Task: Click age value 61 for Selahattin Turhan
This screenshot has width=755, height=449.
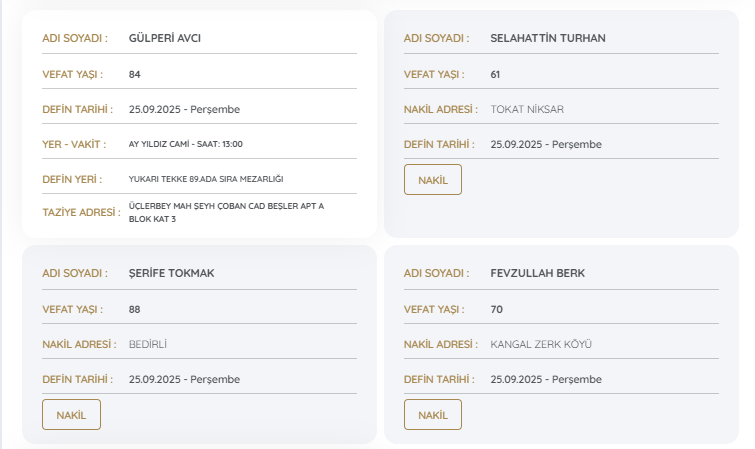Action: [496, 74]
